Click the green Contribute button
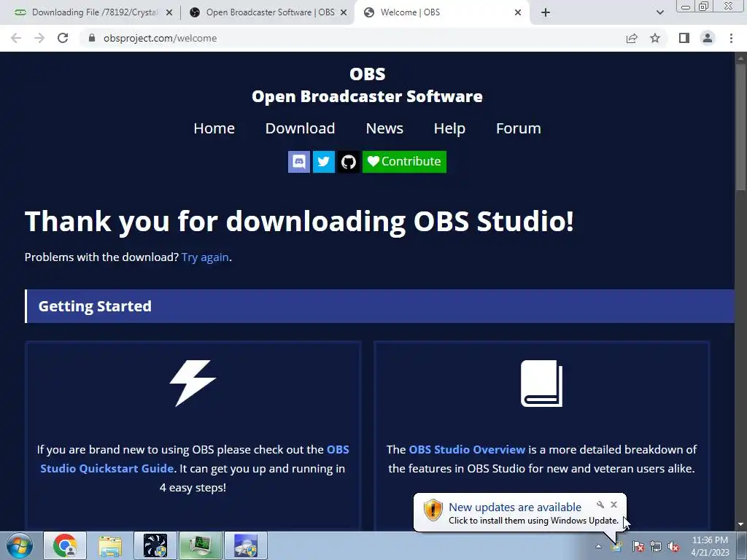Viewport: 747px width, 560px height. coord(404,162)
